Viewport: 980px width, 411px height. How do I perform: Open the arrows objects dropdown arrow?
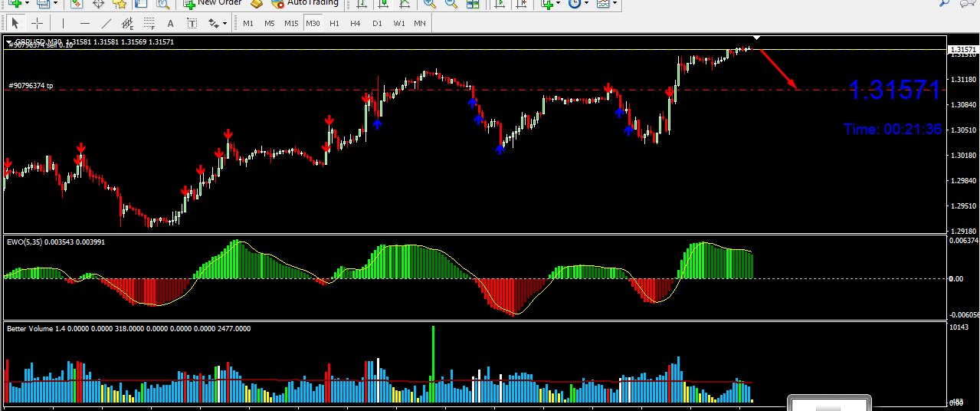pos(226,23)
